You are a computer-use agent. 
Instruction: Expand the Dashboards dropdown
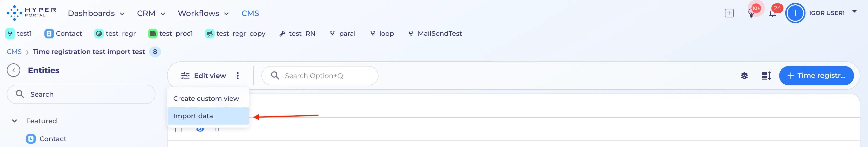coord(96,14)
